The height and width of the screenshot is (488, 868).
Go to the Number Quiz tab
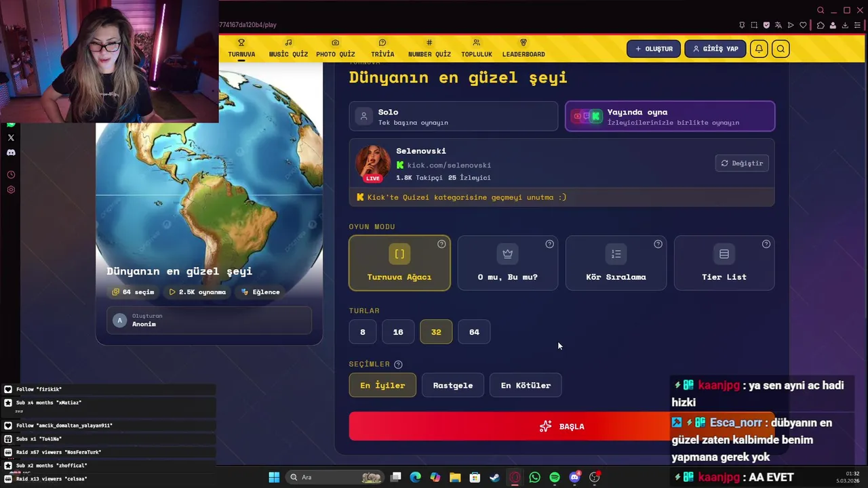pyautogui.click(x=429, y=49)
